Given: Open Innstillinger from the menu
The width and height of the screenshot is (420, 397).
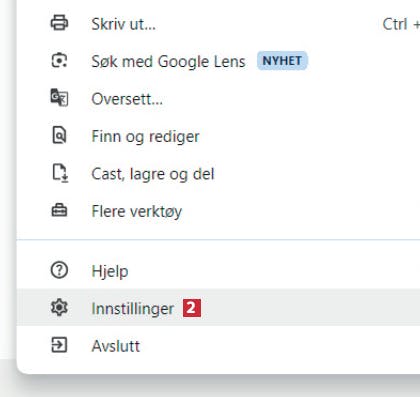Looking at the screenshot, I should (218, 308).
